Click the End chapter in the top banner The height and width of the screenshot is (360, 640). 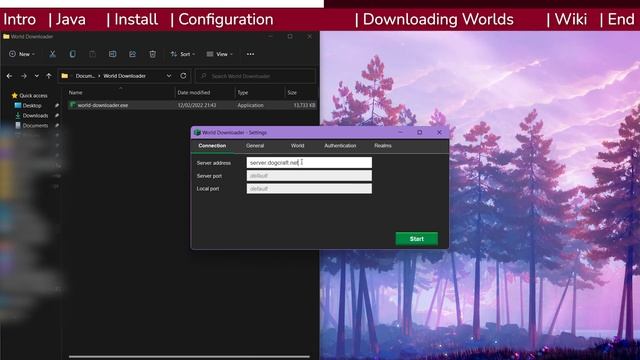[621, 19]
